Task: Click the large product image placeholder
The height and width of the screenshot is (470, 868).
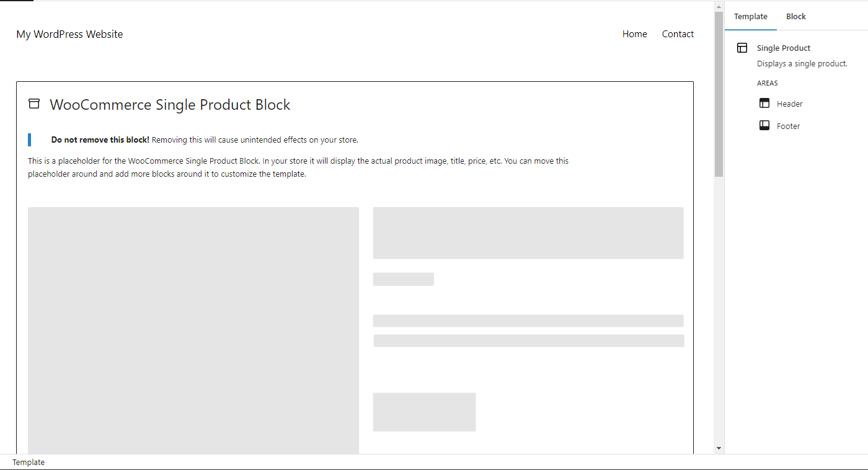Action: point(193,330)
